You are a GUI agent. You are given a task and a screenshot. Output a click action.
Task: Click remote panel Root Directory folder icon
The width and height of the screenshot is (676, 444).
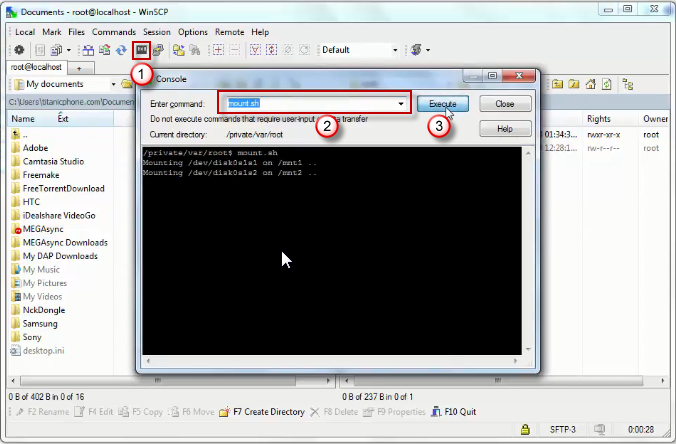[x=573, y=84]
